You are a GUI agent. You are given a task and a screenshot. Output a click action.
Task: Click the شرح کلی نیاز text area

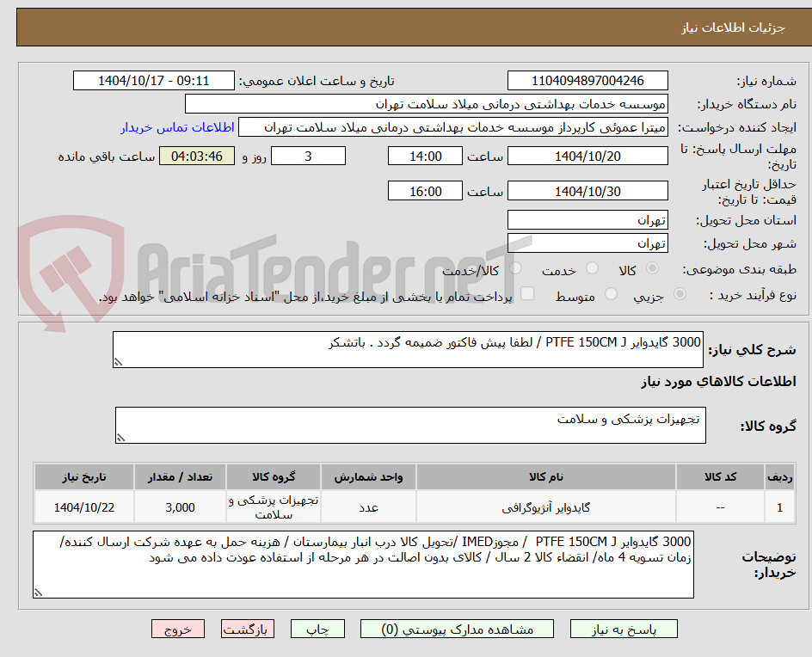coord(408,350)
